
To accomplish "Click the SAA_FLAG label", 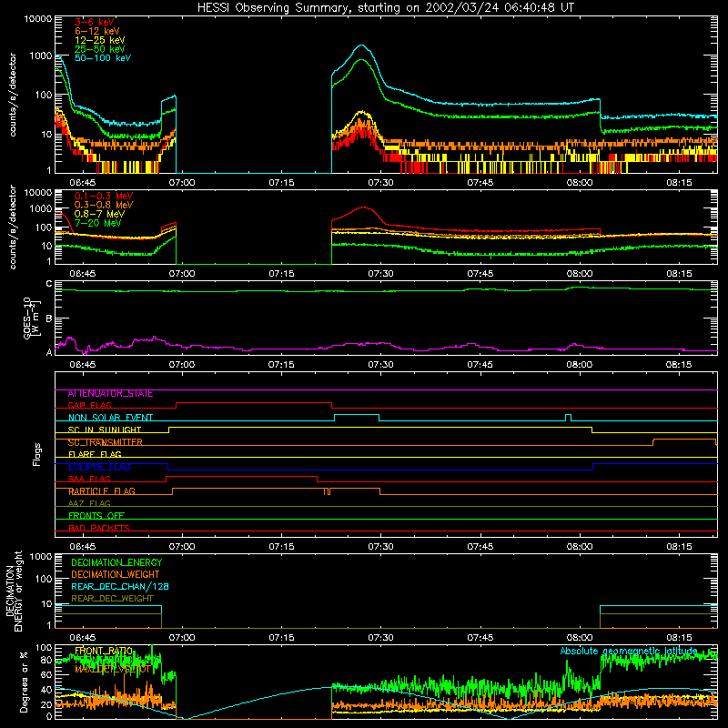I will pos(89,480).
